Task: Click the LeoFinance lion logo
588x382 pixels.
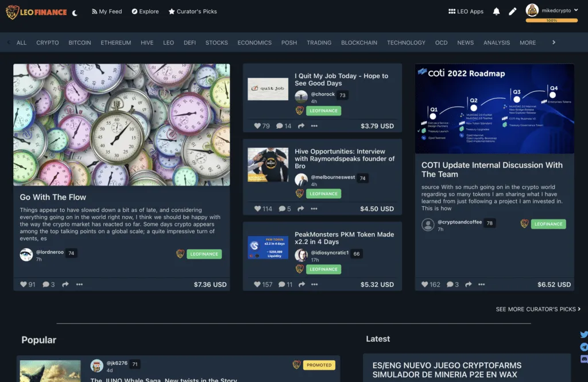Action: point(36,12)
